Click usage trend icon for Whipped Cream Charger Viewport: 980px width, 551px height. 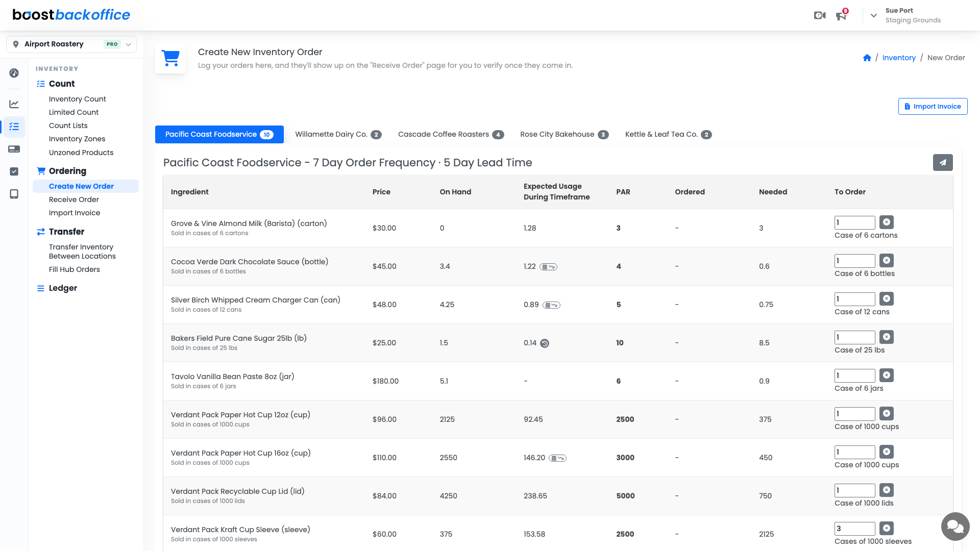(551, 305)
